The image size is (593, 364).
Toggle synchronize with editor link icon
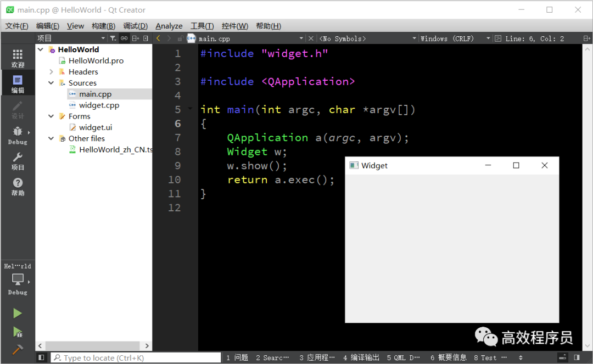click(124, 38)
